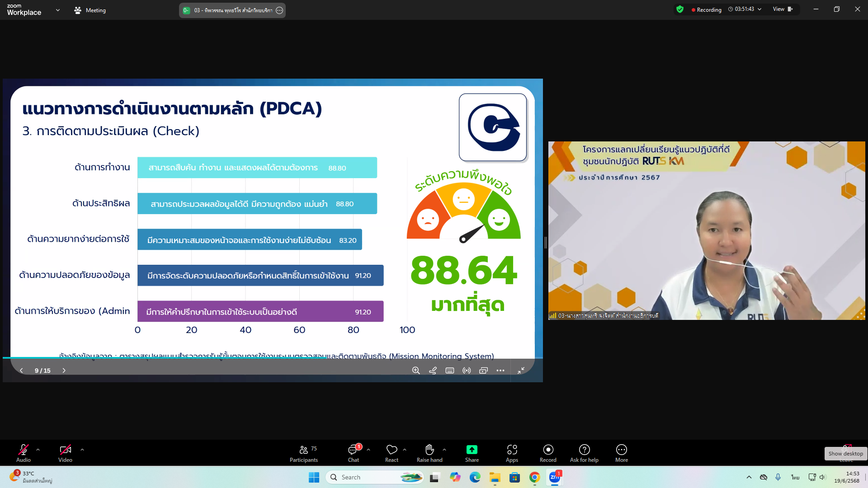
Task: Click slide counter 9 / 15
Action: pos(42,371)
